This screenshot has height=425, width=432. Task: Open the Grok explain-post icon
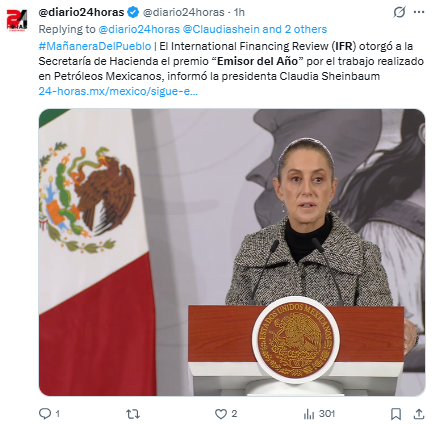[399, 12]
